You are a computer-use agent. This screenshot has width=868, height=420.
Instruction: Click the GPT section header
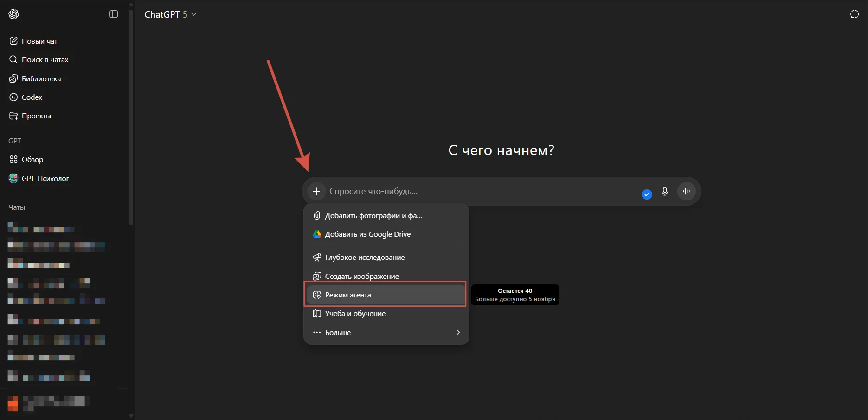[x=15, y=141]
